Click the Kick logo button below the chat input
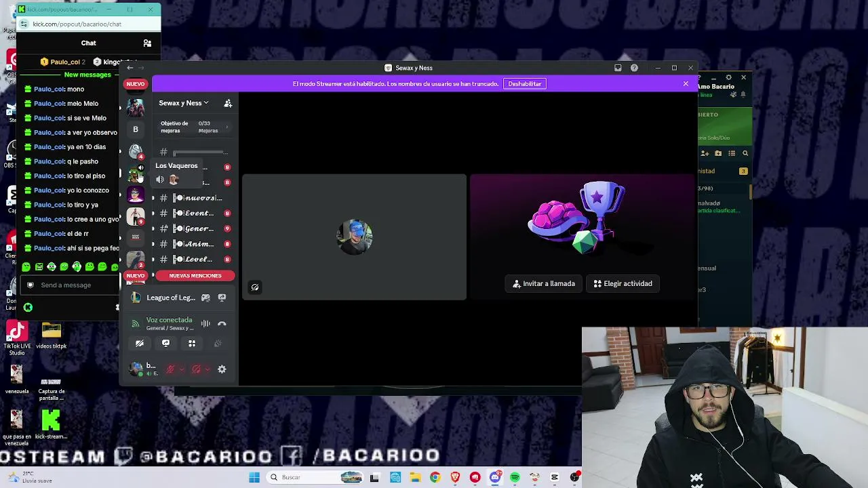 [x=28, y=308]
